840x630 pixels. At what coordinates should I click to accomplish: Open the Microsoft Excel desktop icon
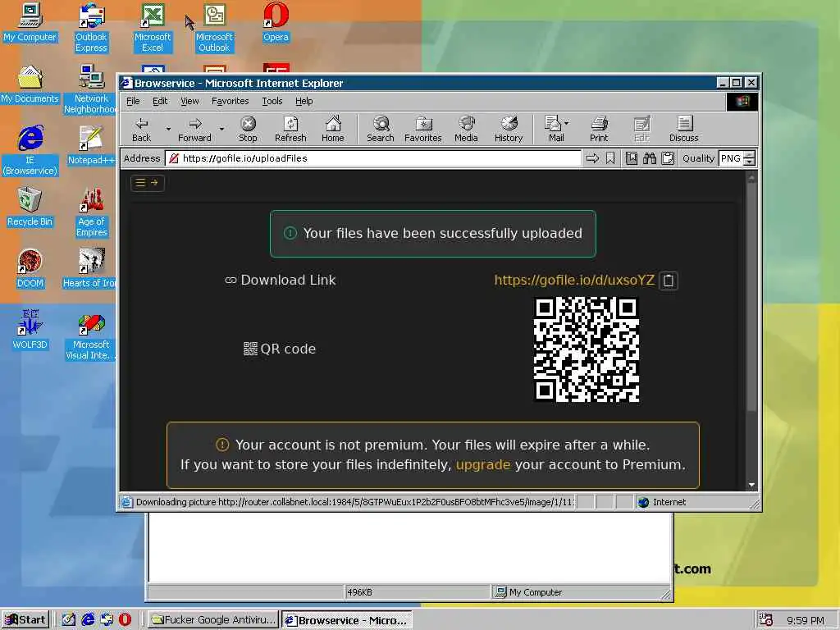(153, 27)
